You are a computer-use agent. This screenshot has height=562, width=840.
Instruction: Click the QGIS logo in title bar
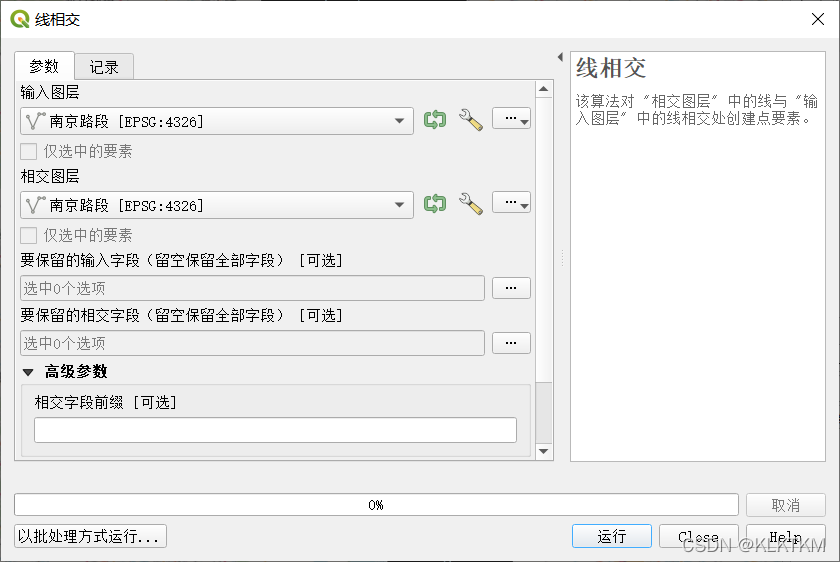(20, 19)
